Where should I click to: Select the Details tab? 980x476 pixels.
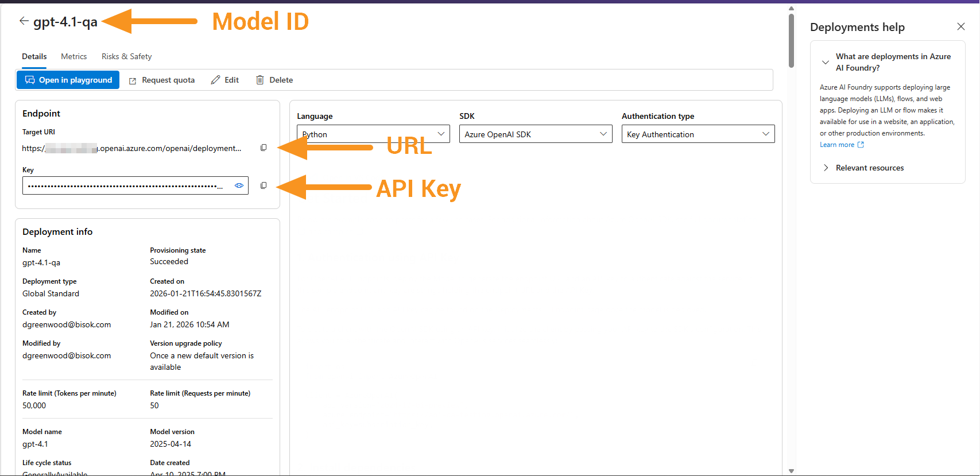[34, 56]
